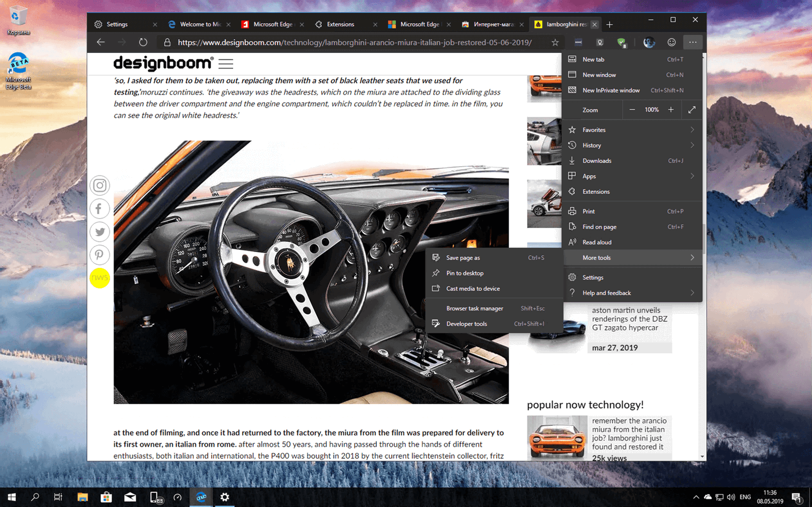Open the notification center icon
Viewport: 812px width, 507px height.
[797, 497]
